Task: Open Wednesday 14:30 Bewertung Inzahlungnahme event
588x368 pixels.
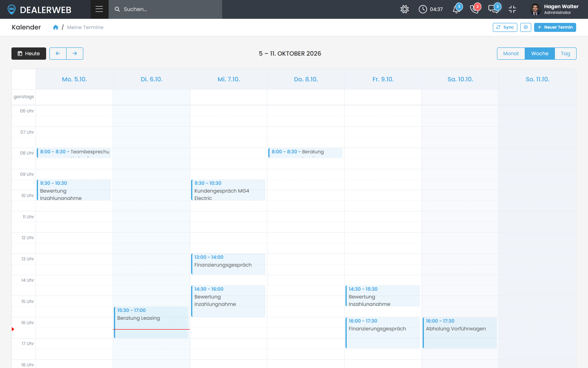Action: pyautogui.click(x=228, y=301)
